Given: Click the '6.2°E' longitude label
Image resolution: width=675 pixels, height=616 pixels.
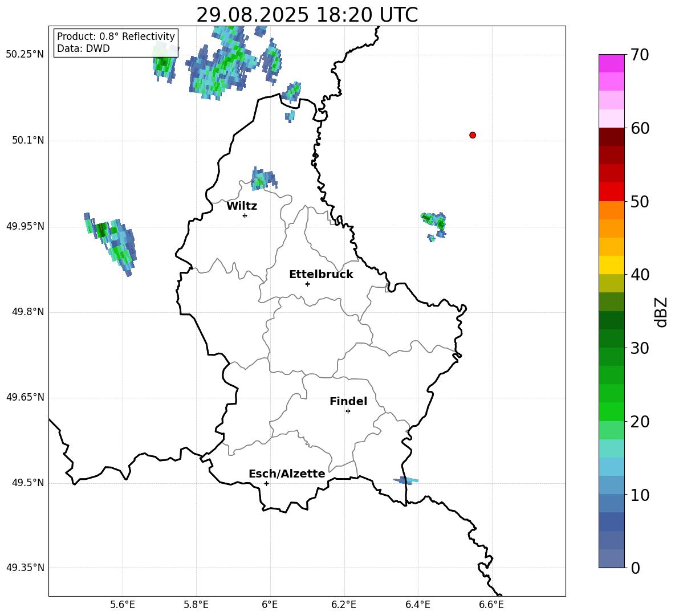Looking at the screenshot, I should tap(344, 605).
